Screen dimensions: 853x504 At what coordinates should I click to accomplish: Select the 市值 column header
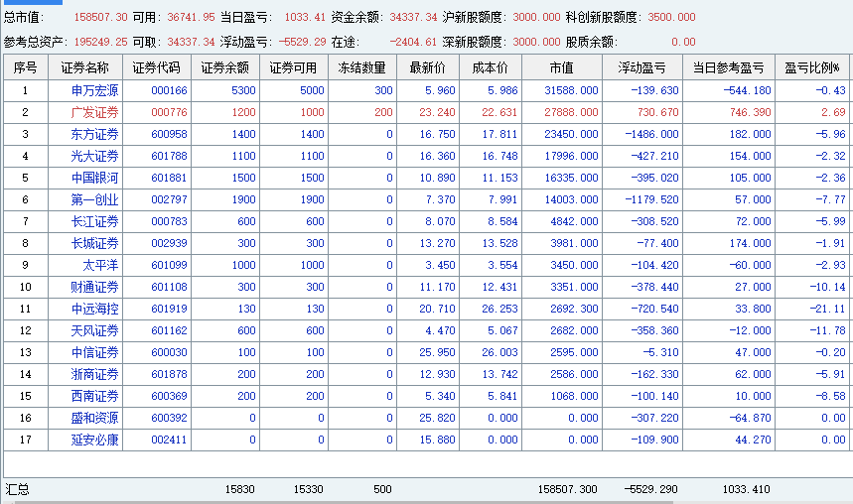coord(562,67)
